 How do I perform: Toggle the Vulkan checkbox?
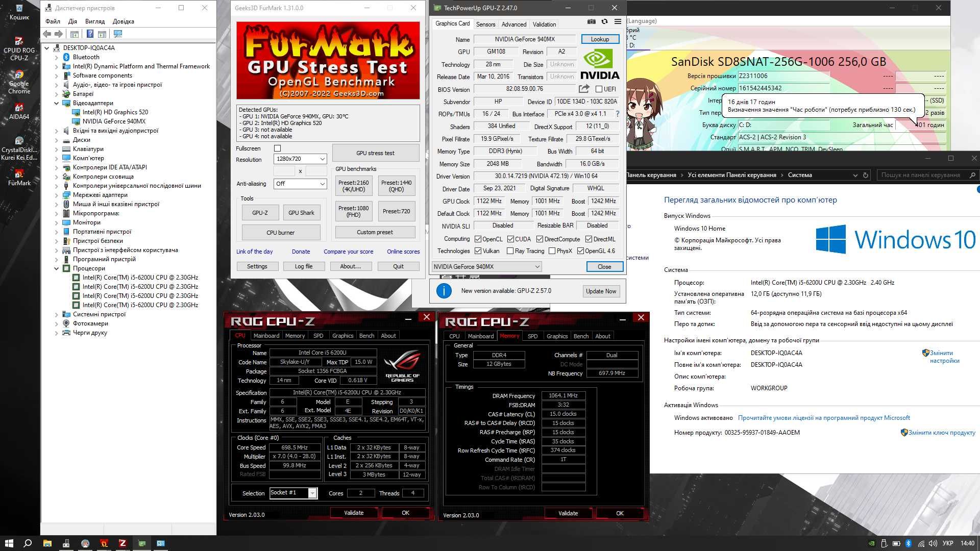click(x=478, y=251)
